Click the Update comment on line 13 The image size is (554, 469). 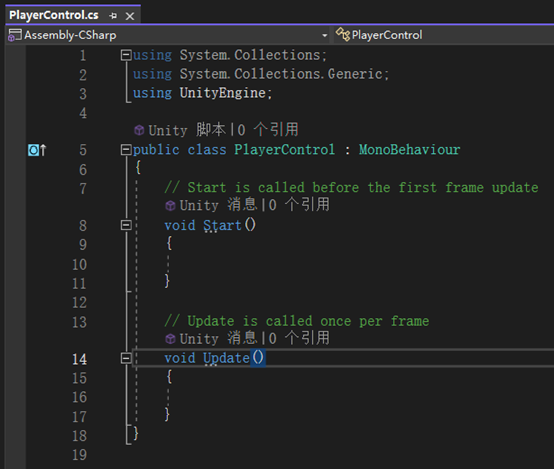coord(297,321)
